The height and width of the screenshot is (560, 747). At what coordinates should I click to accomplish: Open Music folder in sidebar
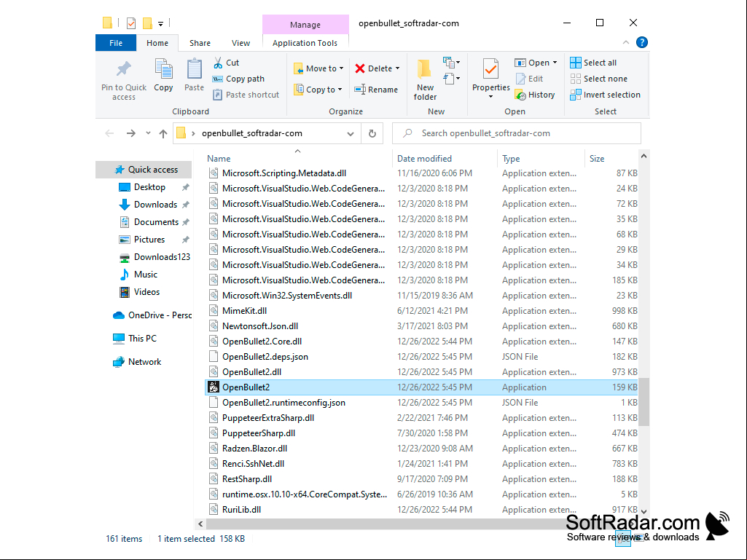[x=145, y=275]
